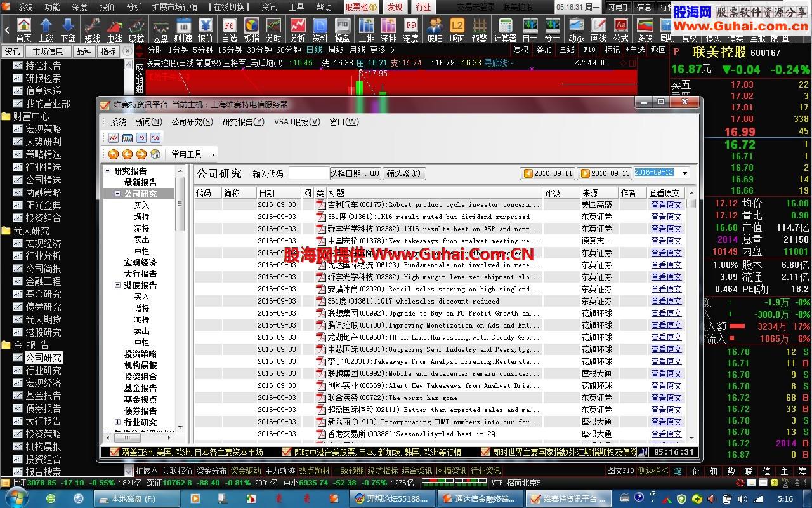The image size is (812, 508).
Task: Open the 自选 F6 watchlist icon
Action: click(x=230, y=29)
